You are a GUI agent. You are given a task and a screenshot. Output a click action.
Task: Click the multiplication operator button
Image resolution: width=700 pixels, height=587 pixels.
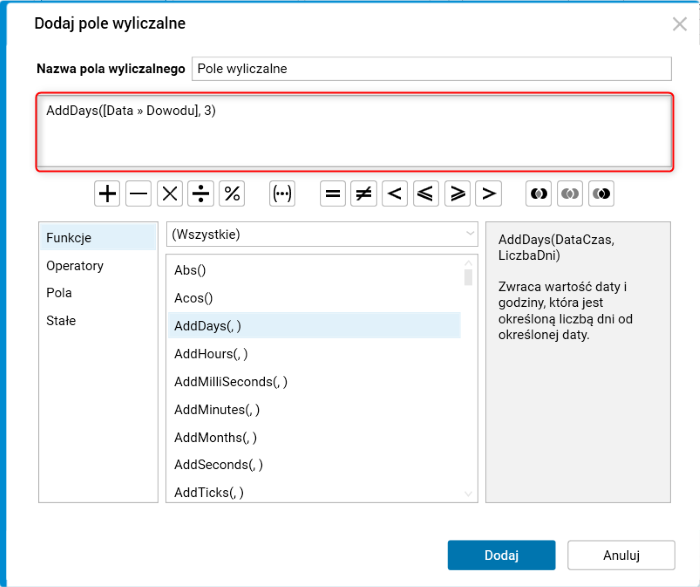coord(170,194)
